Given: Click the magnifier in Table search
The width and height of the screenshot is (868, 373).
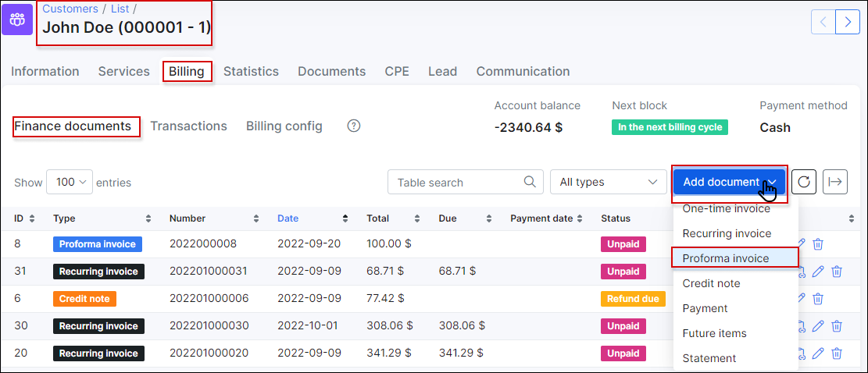Looking at the screenshot, I should click(x=529, y=181).
